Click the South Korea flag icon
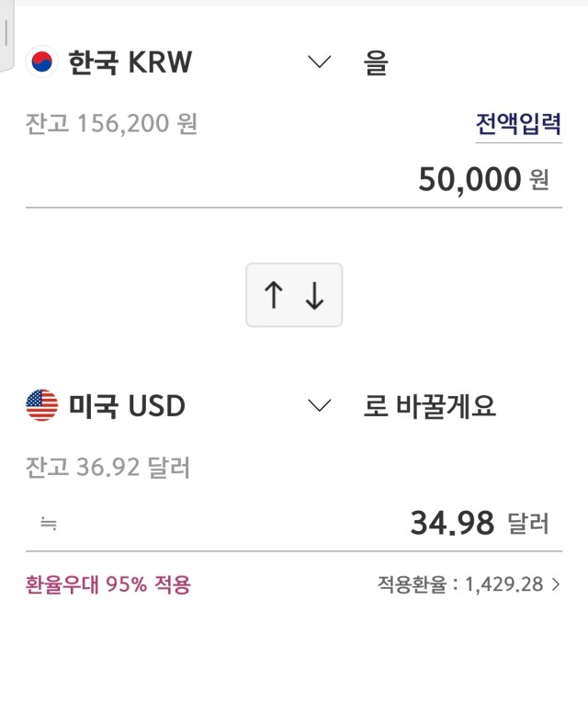The width and height of the screenshot is (588, 725). click(41, 62)
